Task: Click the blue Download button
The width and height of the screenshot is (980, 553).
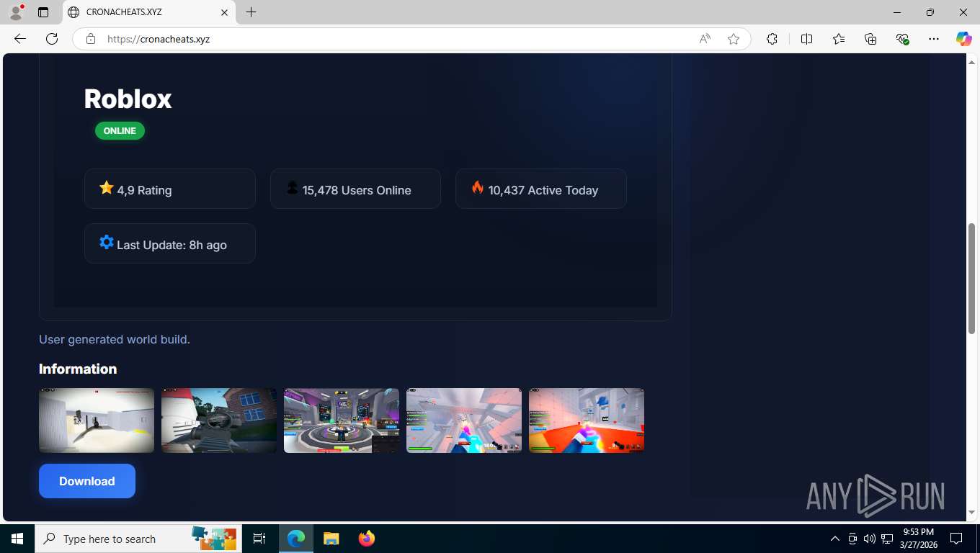Action: pos(87,481)
